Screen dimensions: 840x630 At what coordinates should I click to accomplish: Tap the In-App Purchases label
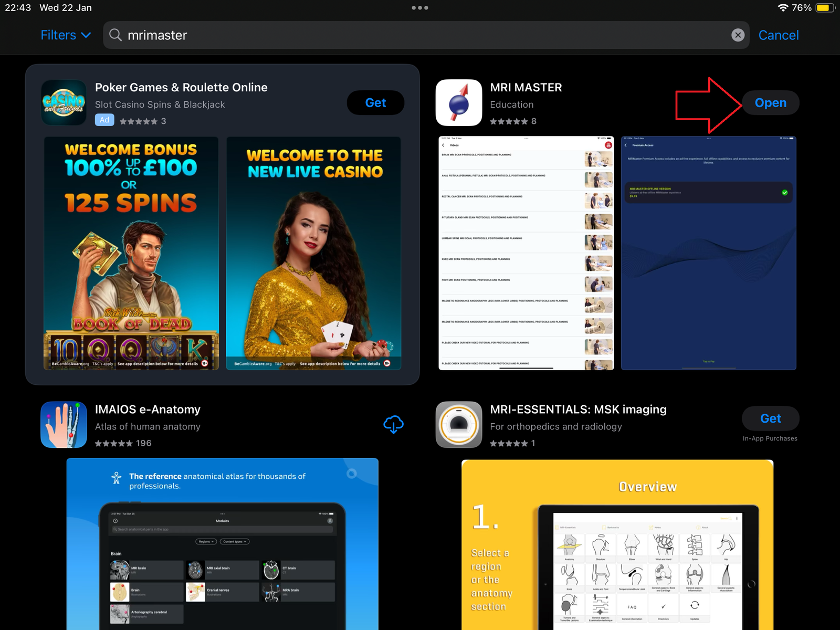770,438
